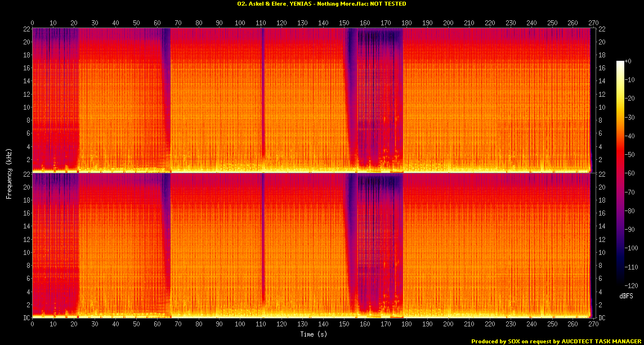The width and height of the screenshot is (644, 345).
Task: Click the 50 s tick on the top time axis
Action: coord(136,23)
